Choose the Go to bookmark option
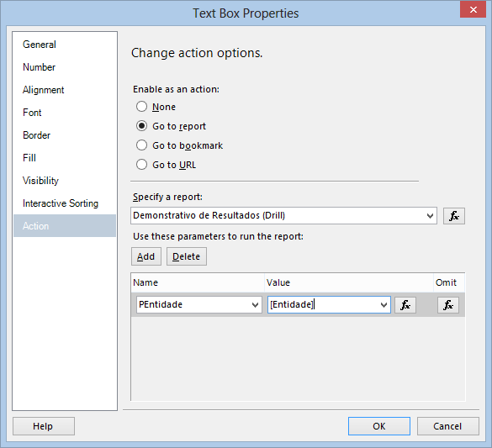Screen dimensions: 492x448 tap(141, 145)
